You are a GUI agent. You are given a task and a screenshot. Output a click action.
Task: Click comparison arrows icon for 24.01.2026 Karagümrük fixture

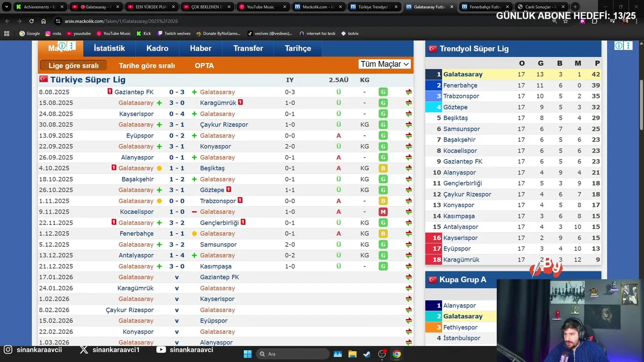coord(409,288)
